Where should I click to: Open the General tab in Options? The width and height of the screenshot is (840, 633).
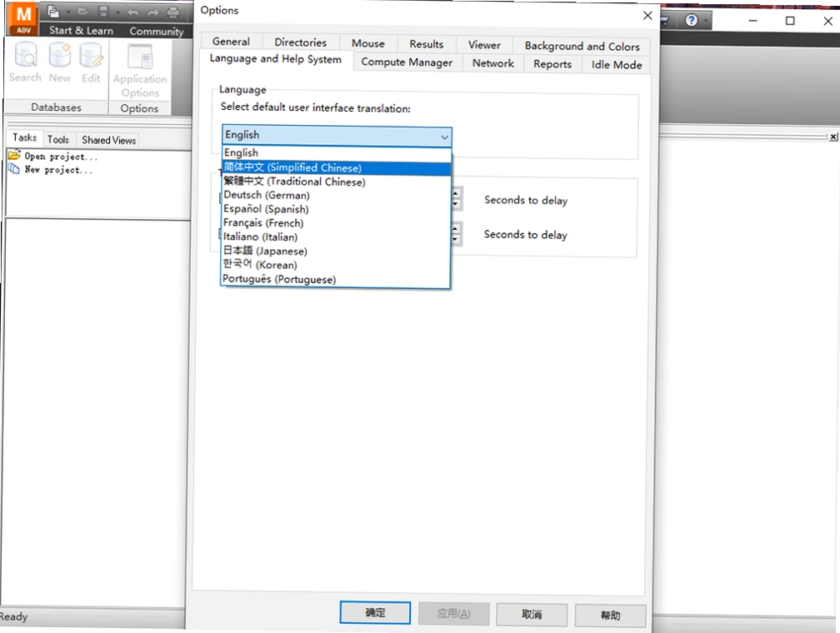click(231, 42)
